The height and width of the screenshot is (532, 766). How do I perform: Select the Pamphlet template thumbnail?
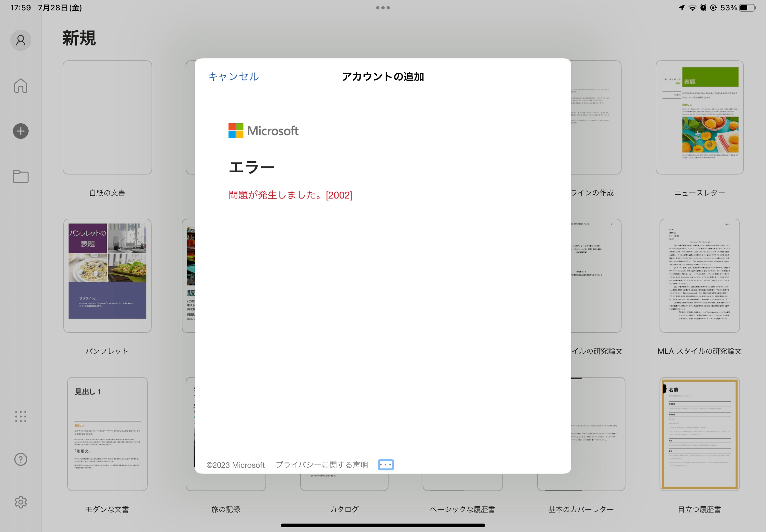(x=107, y=275)
